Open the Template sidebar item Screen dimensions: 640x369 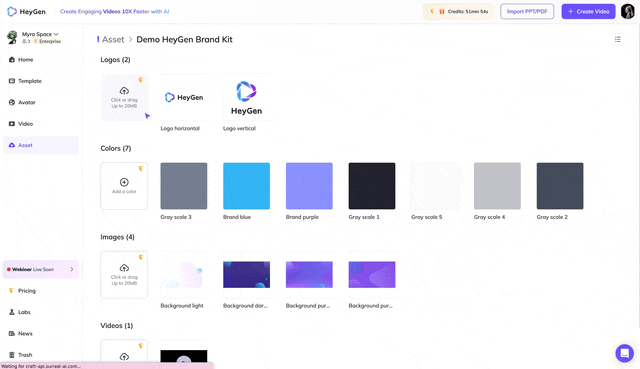(x=41, y=81)
